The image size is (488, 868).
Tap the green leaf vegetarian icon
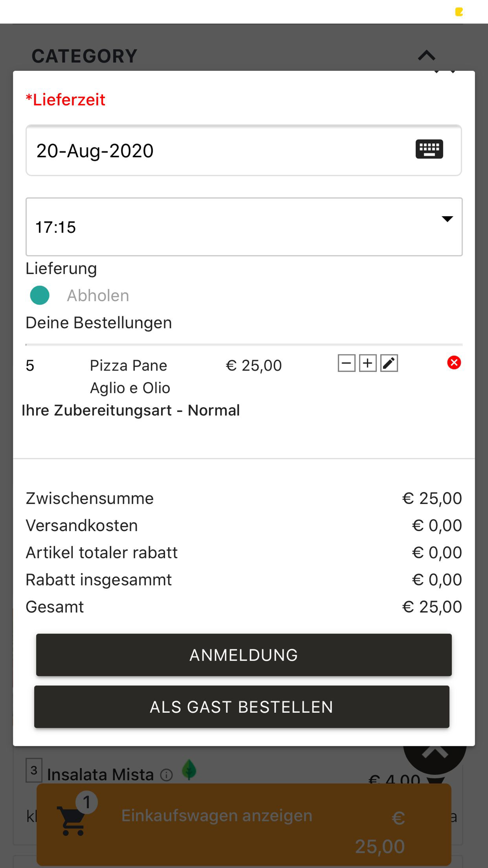189,770
